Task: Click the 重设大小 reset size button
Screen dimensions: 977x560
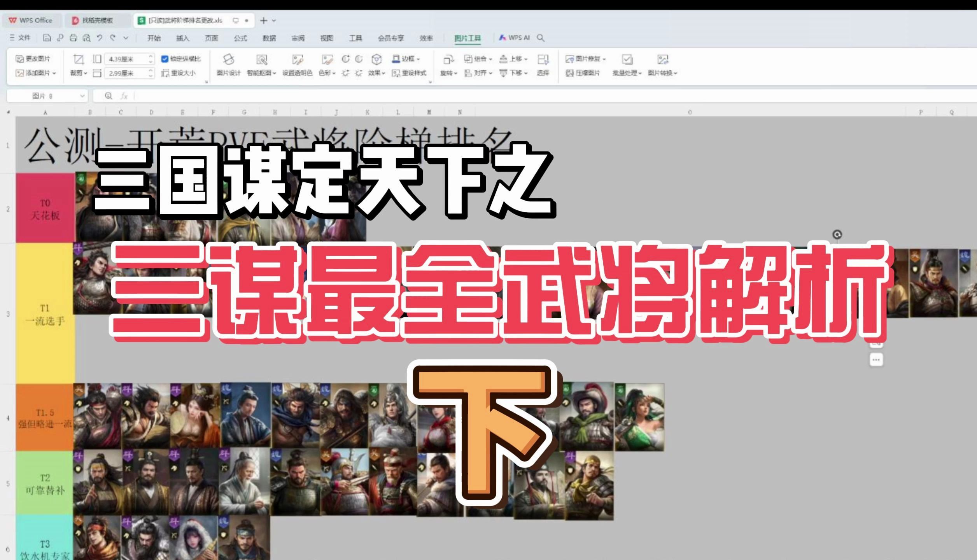Action: pyautogui.click(x=179, y=73)
